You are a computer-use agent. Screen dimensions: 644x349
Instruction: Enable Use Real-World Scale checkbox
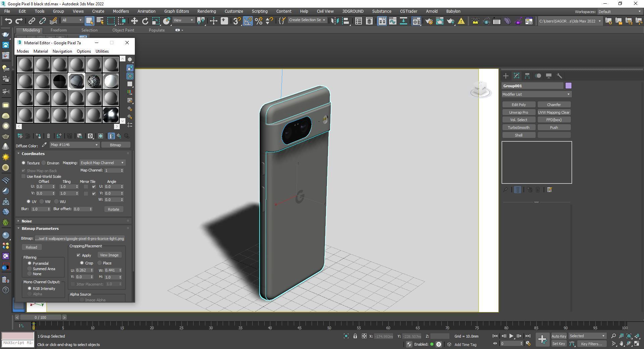tap(23, 177)
